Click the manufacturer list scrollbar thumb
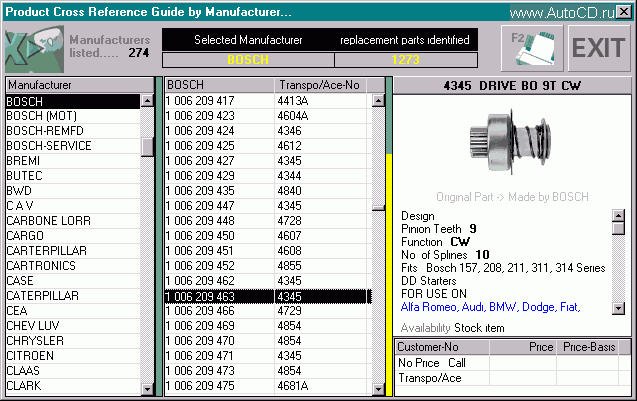 [x=147, y=147]
